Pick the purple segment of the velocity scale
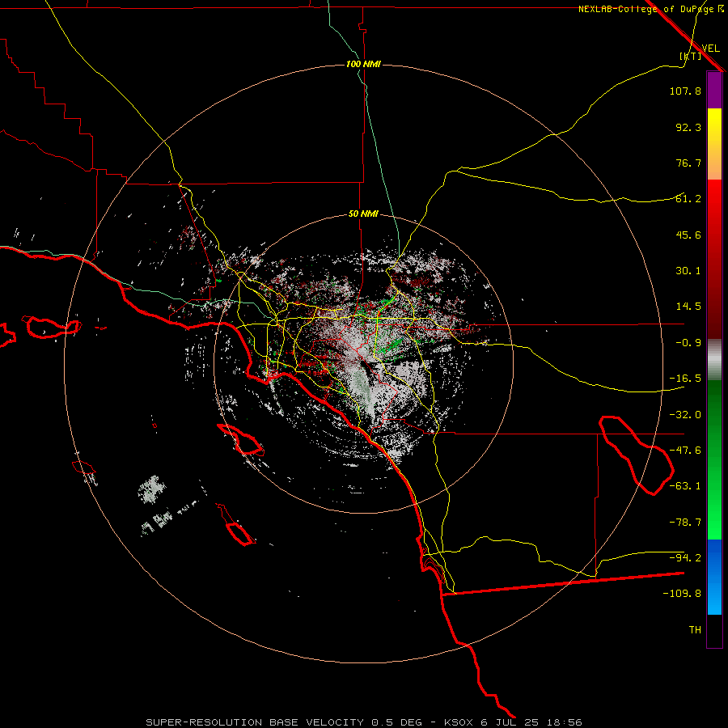This screenshot has height=728, width=728. click(714, 90)
